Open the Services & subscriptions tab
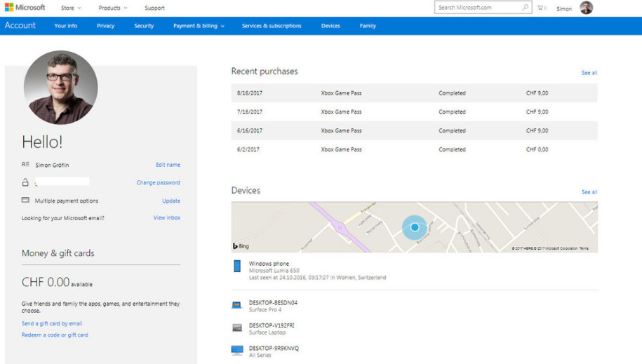Image resolution: width=642 pixels, height=364 pixels. [272, 26]
